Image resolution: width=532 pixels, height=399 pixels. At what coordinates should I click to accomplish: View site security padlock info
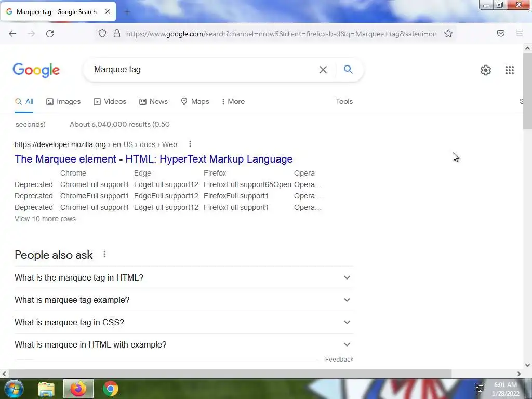(x=117, y=33)
